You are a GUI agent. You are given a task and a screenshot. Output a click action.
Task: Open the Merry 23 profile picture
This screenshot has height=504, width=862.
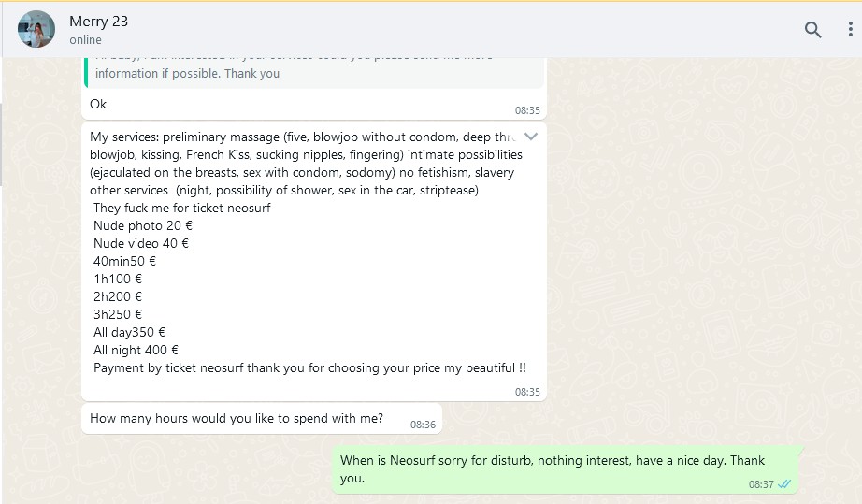click(36, 30)
